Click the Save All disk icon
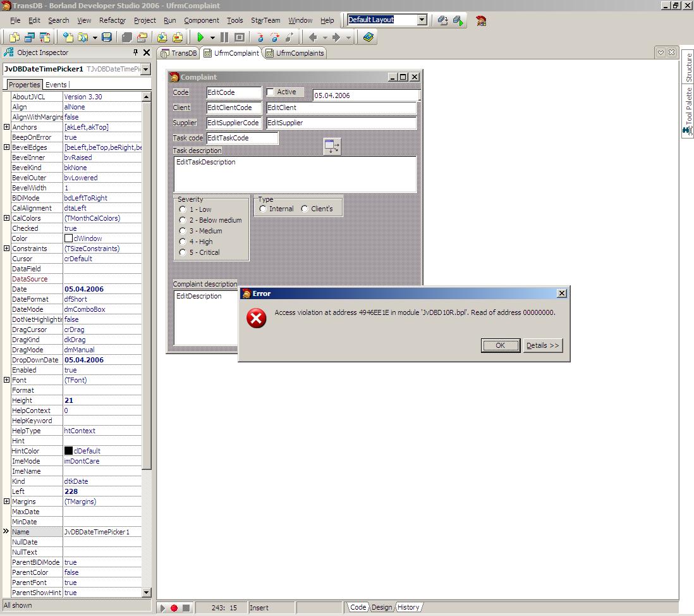The height and width of the screenshot is (616, 694). click(x=107, y=38)
